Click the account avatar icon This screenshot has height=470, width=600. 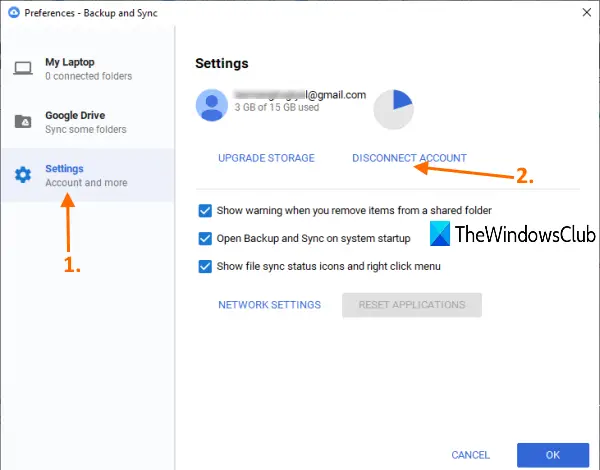(x=212, y=105)
